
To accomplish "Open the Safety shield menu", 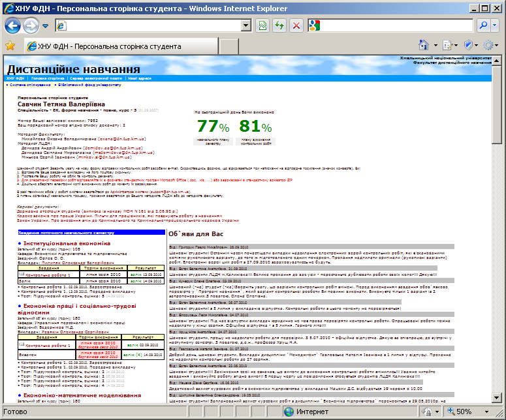I will pyautogui.click(x=468, y=45).
